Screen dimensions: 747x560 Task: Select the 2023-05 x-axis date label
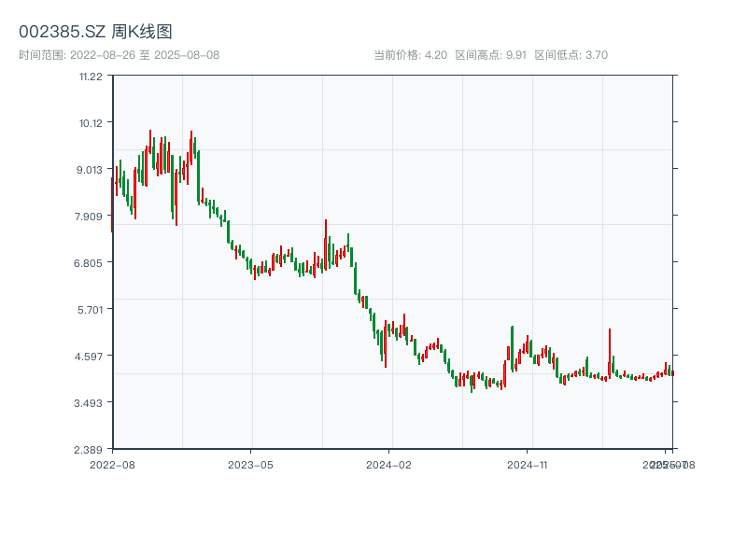coord(250,464)
